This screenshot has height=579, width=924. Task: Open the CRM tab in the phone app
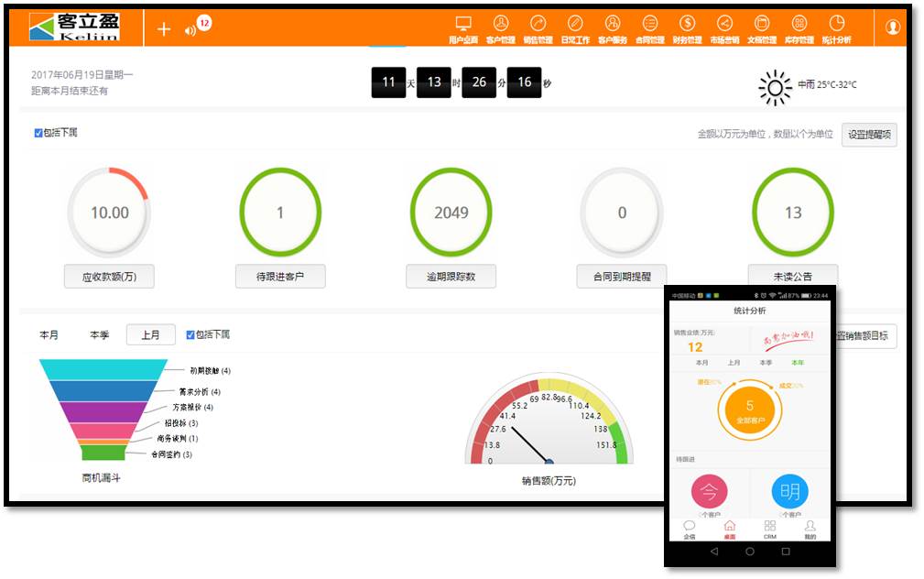pos(768,531)
